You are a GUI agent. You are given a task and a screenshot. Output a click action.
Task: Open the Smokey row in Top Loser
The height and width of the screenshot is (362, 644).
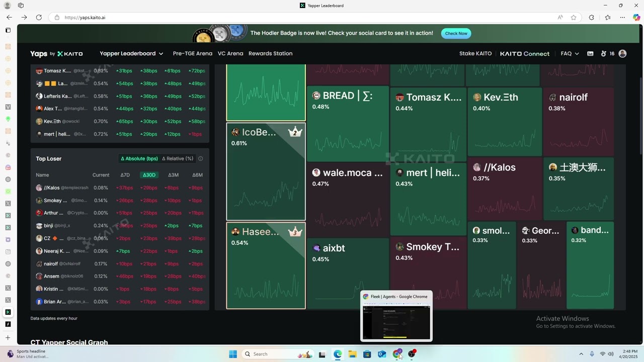pos(120,200)
